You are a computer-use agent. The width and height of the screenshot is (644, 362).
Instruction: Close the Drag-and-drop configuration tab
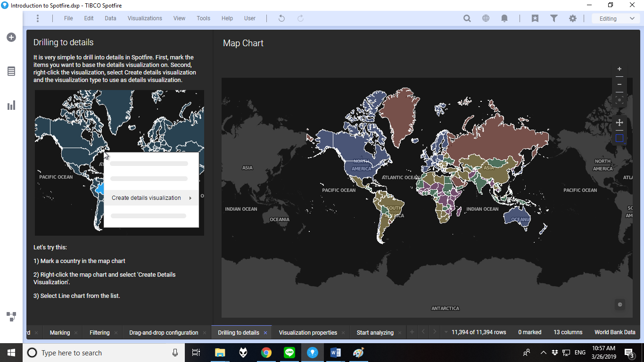pyautogui.click(x=205, y=333)
